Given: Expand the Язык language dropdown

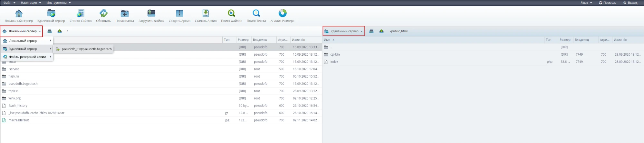Looking at the screenshot, I should click(x=586, y=3).
